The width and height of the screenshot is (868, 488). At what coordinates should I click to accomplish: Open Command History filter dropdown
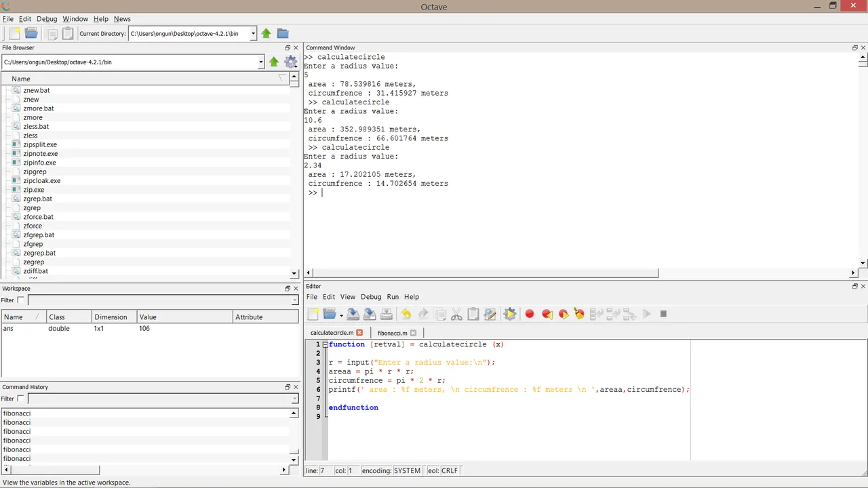coord(294,399)
